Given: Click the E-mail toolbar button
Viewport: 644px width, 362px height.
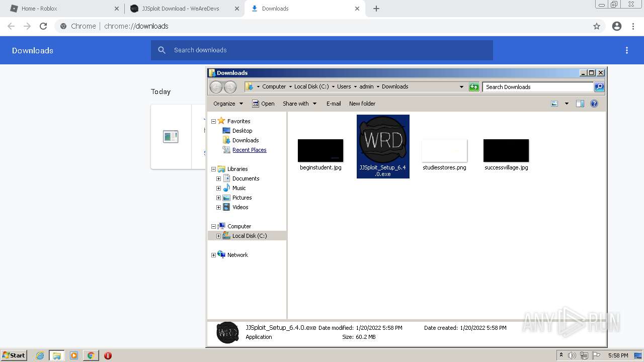Looking at the screenshot, I should (x=334, y=104).
